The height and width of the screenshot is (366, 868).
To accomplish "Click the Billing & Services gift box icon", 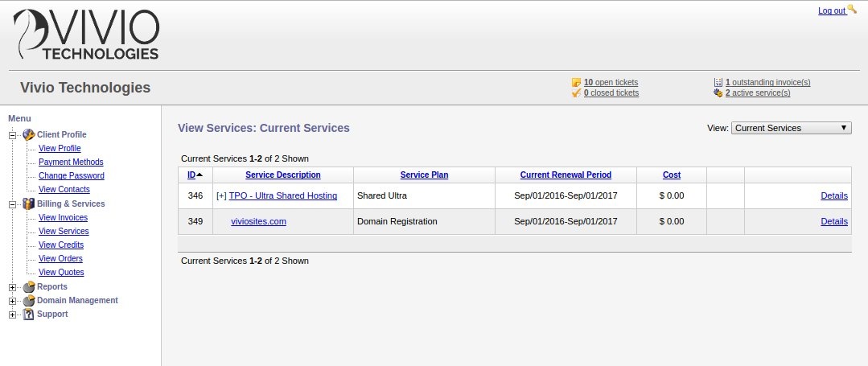I will (x=29, y=204).
